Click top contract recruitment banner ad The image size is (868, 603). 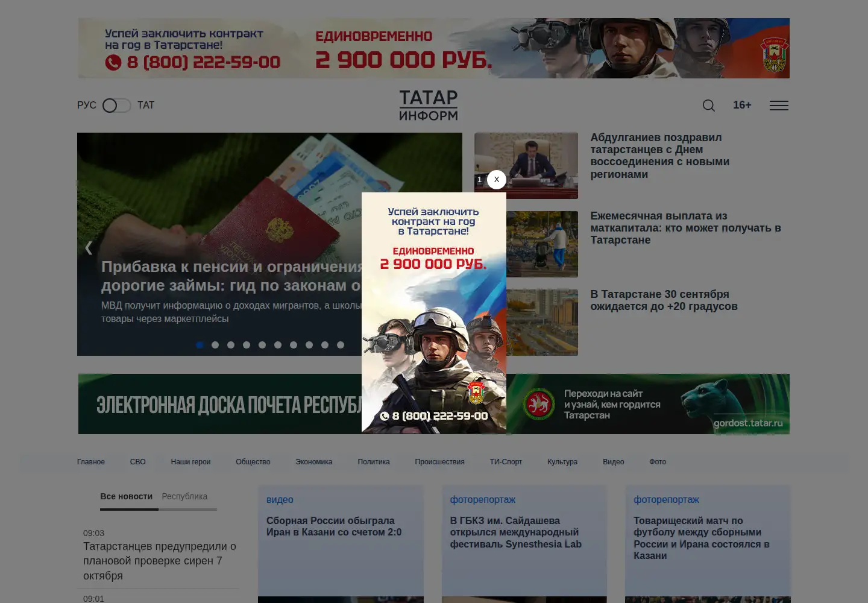pos(433,48)
